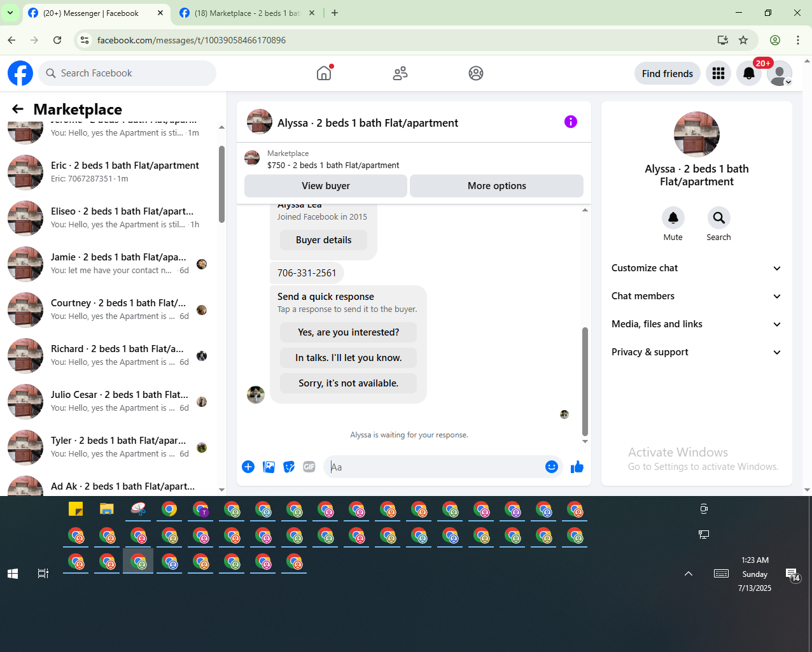This screenshot has width=812, height=652.
Task: Search in conversation
Action: pos(718,218)
